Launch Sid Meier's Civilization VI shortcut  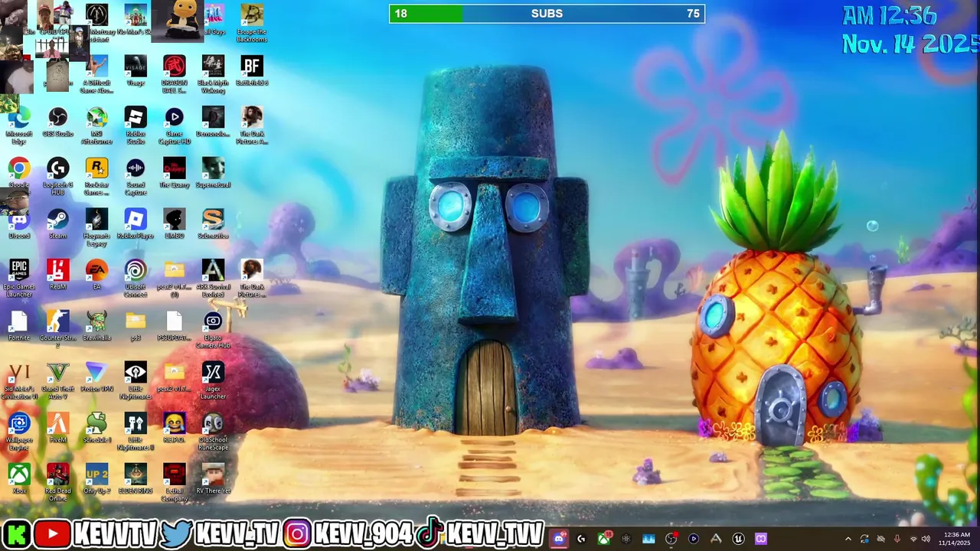click(x=19, y=381)
